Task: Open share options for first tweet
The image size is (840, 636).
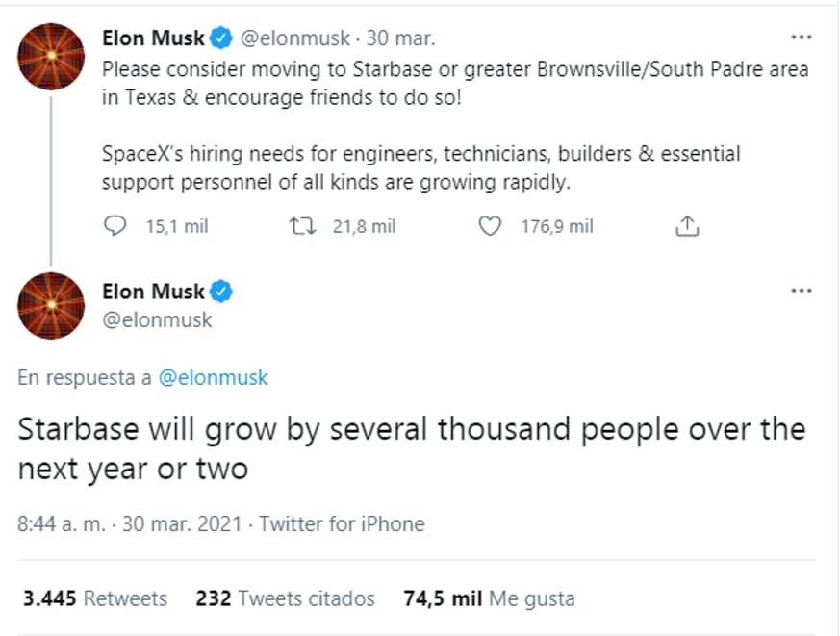Action: pyautogui.click(x=686, y=226)
